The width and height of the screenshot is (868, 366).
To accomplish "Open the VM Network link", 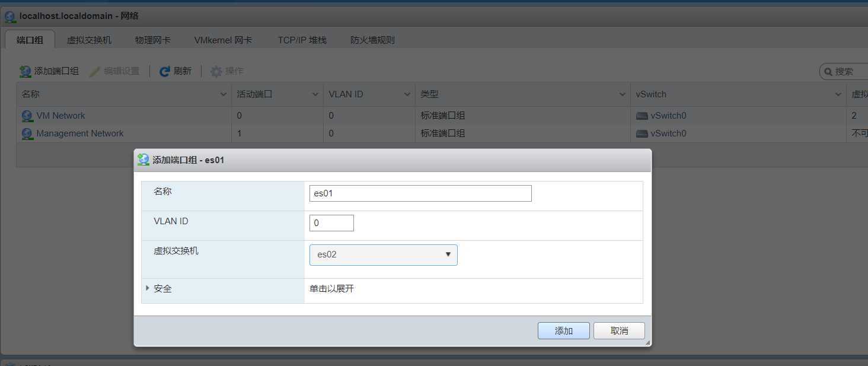I will point(60,116).
